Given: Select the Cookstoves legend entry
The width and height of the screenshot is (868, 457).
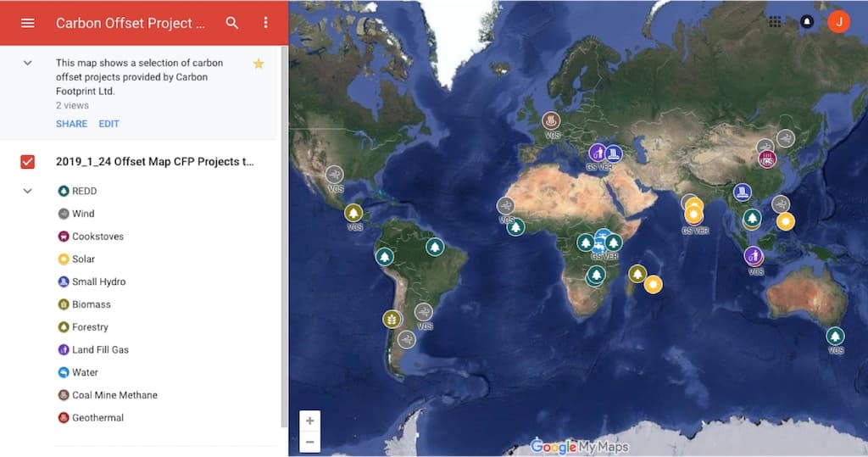Looking at the screenshot, I should [x=91, y=237].
